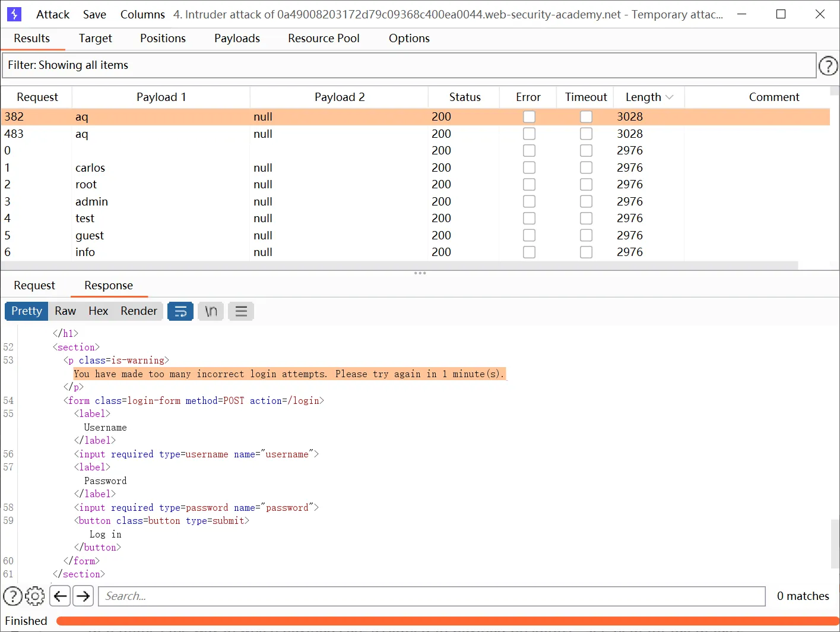This screenshot has height=632, width=840.
Task: Click the response search input field
Action: (x=432, y=596)
